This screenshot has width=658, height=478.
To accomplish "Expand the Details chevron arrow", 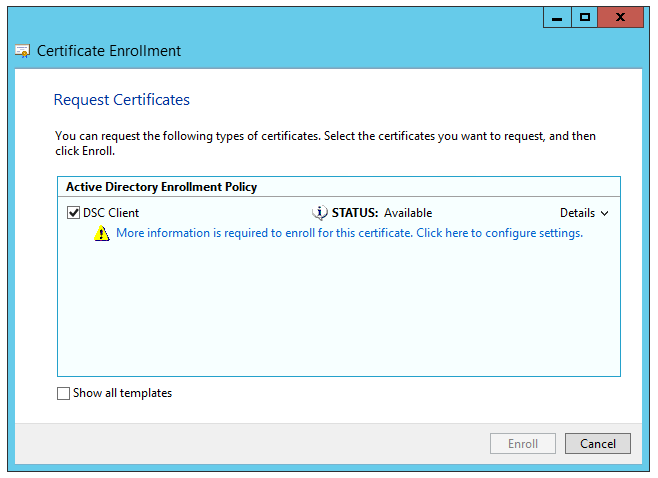I will pos(604,213).
